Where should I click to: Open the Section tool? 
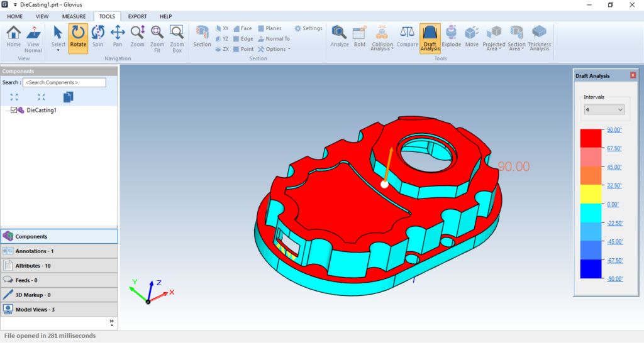[x=202, y=37]
